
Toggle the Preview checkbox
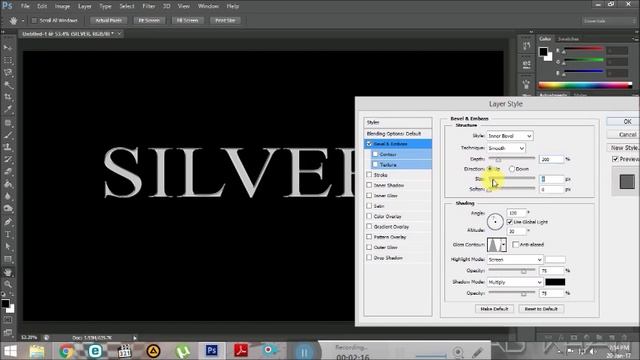616,159
